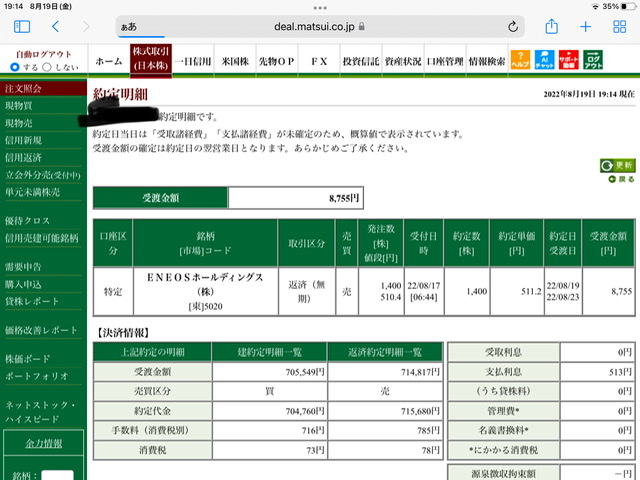Select 株価ボード in sidebar

pyautogui.click(x=28, y=359)
